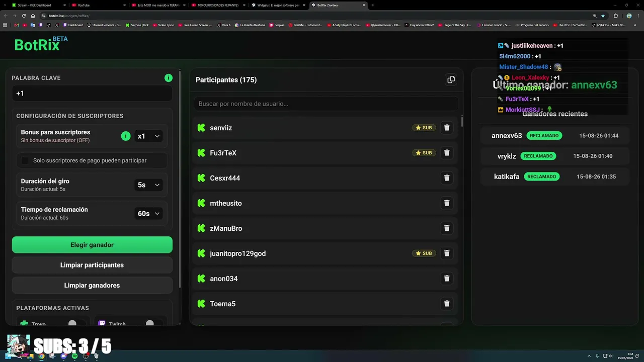Switch to the 100 CURIOSIDADES FLIPANTES tab
644x362 pixels.
tap(218, 5)
